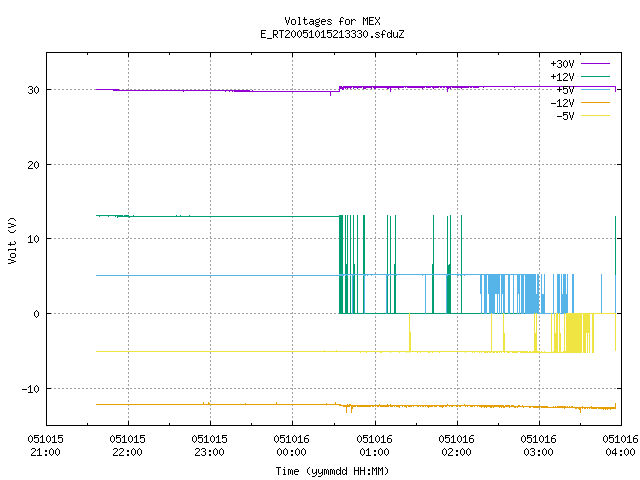Click the +5V legend label
The image size is (640, 480).
(x=565, y=90)
